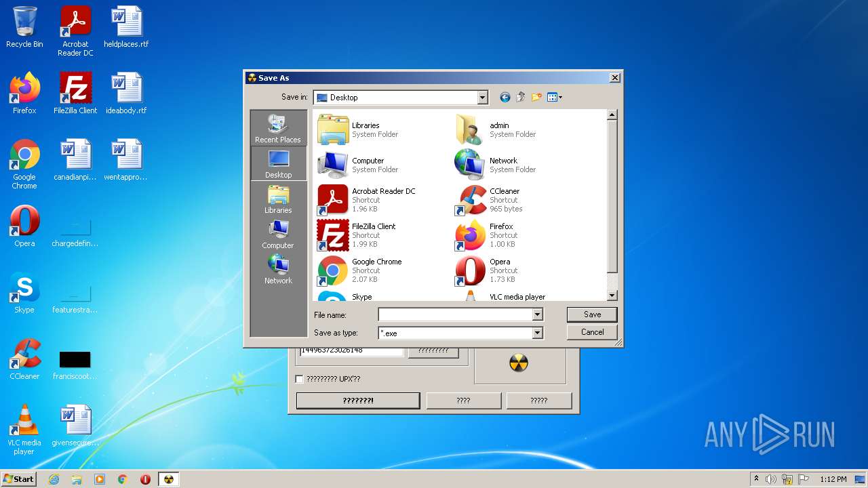The image size is (868, 488).
Task: Select Google Chrome desktop icon
Action: pos(24,164)
